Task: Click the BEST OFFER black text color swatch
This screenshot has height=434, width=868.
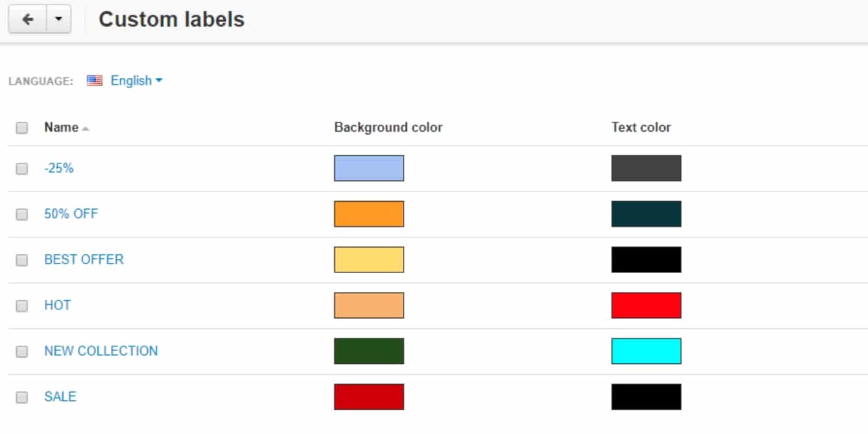Action: [x=646, y=259]
